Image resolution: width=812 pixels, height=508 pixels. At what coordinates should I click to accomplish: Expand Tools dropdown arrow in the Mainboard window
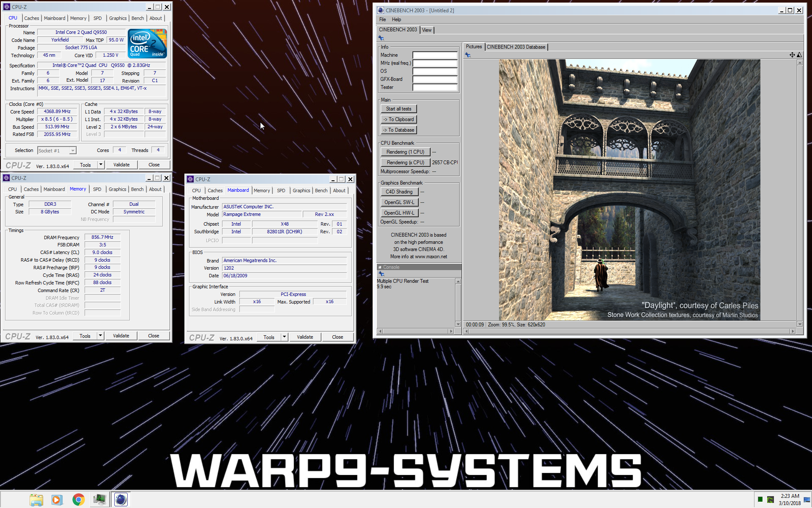pos(284,337)
